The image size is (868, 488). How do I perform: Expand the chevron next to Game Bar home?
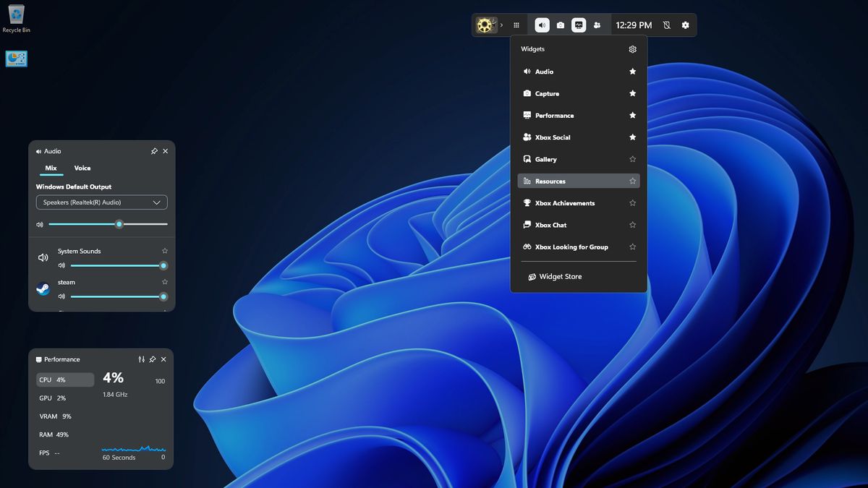click(x=501, y=24)
